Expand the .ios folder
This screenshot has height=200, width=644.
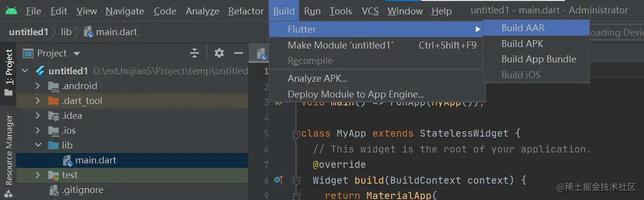(38, 131)
